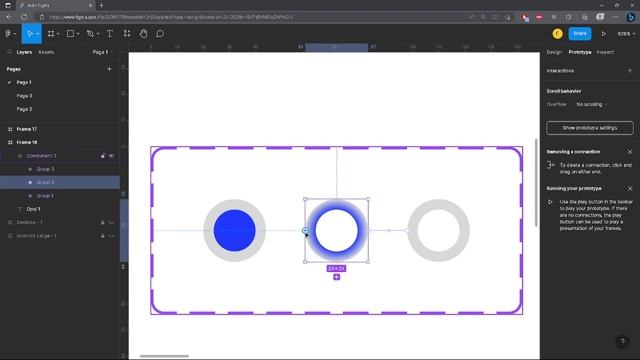Click the browser address bar URL
Viewport: 640px width, 360px height.
171,17
